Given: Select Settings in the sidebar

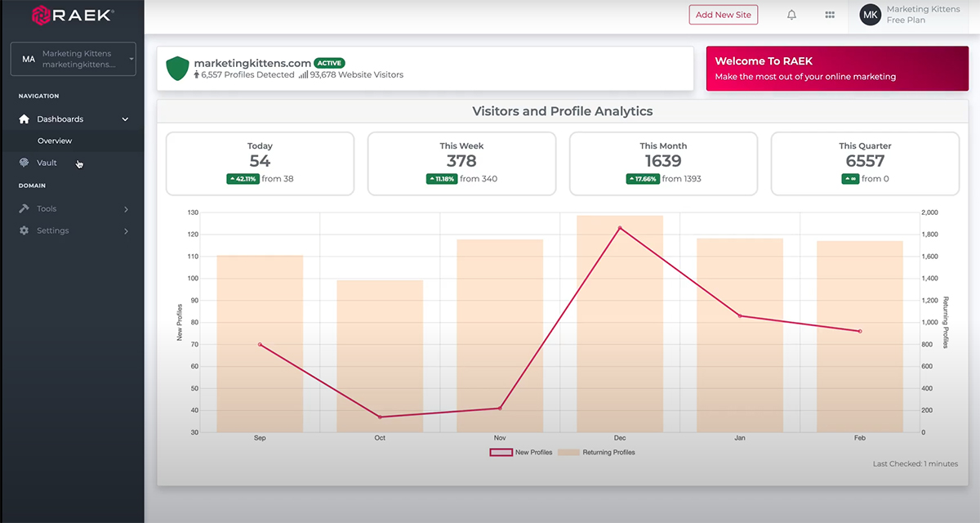Looking at the screenshot, I should (x=52, y=230).
